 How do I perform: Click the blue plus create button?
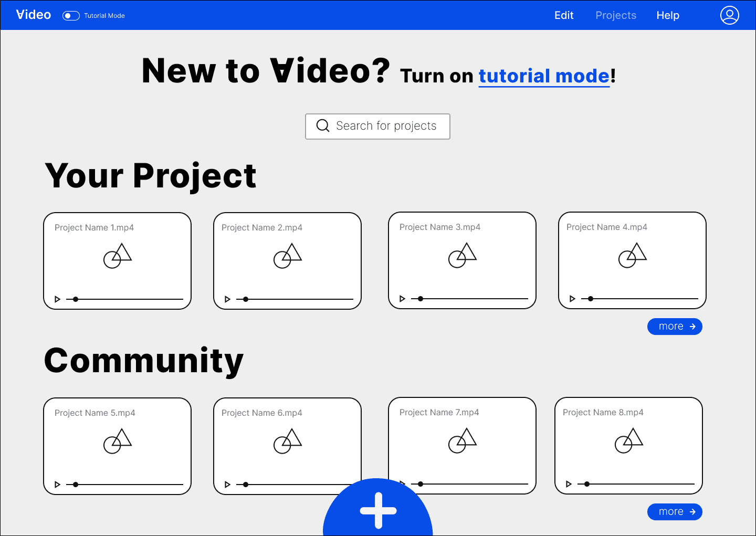378,507
